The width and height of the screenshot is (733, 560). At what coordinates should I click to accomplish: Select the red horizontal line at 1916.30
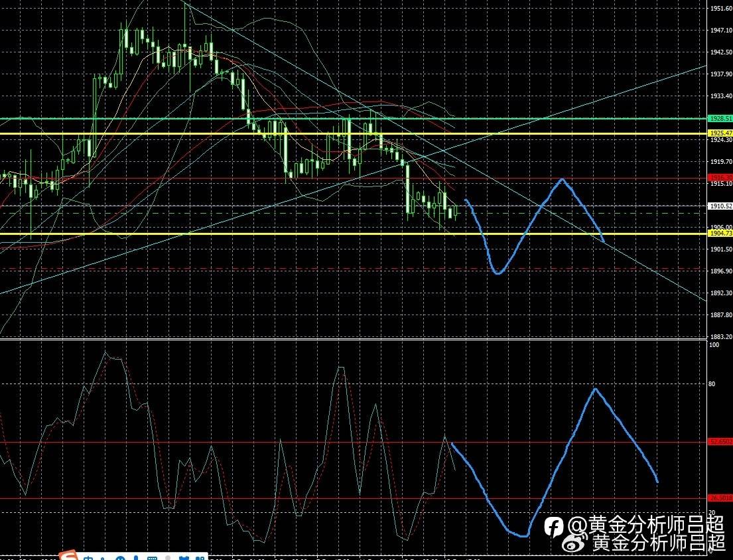tap(354, 178)
